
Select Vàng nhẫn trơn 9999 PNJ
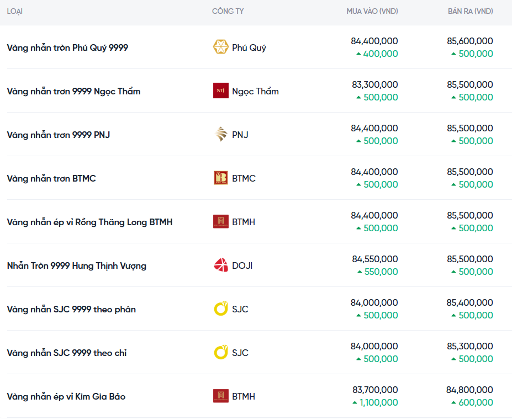(59, 135)
